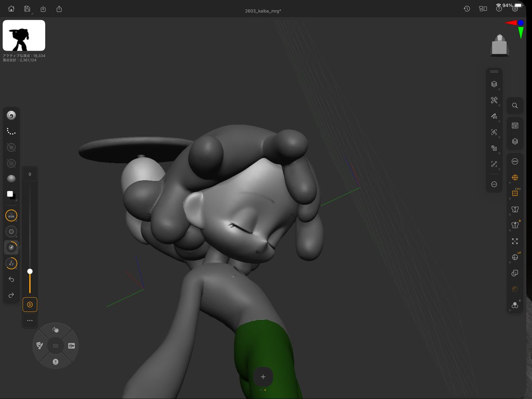Image resolution: width=532 pixels, height=399 pixels.
Task: Open the tool panel more options circle
Action: (x=494, y=184)
